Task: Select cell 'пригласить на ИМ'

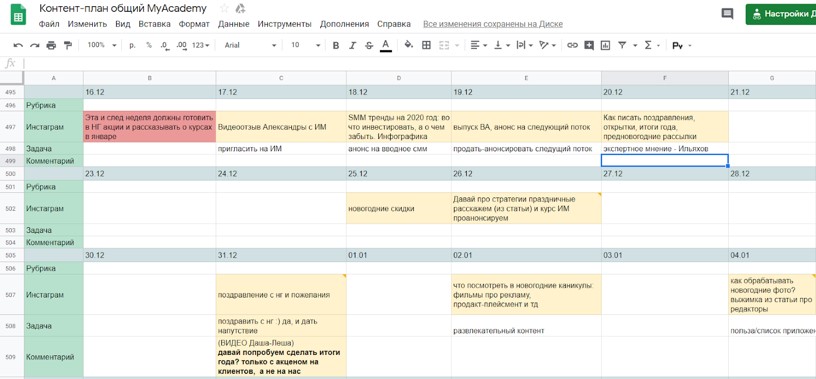Action: pyautogui.click(x=281, y=148)
